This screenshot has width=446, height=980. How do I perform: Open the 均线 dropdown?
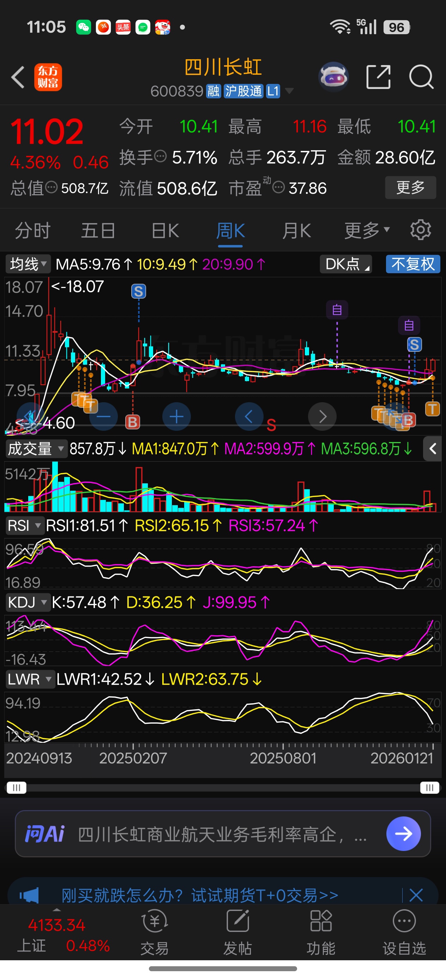click(28, 264)
